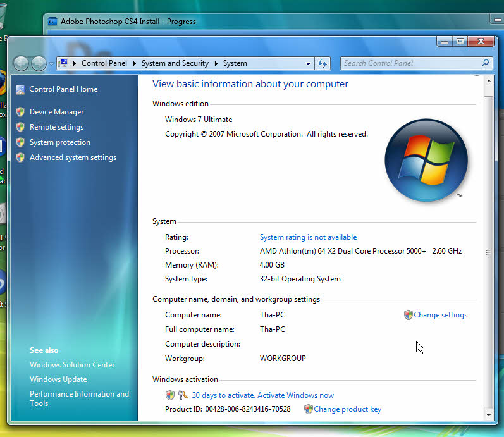The width and height of the screenshot is (504, 437).
Task: Click the AMD Athlon processor value
Action: pyautogui.click(x=360, y=251)
